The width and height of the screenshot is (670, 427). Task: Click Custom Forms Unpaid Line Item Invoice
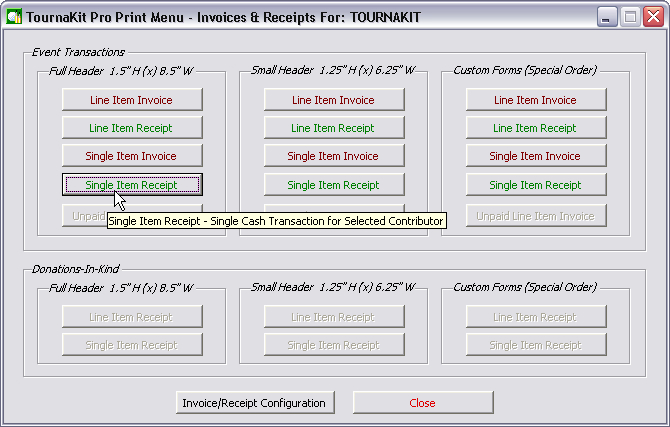click(x=536, y=216)
